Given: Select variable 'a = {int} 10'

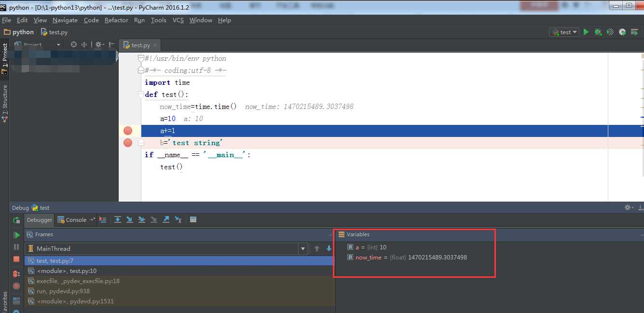Looking at the screenshot, I should pos(367,247).
